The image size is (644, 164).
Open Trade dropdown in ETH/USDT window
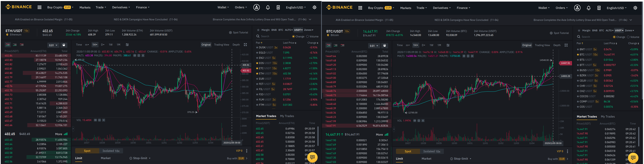pyautogui.click(x=101, y=7)
